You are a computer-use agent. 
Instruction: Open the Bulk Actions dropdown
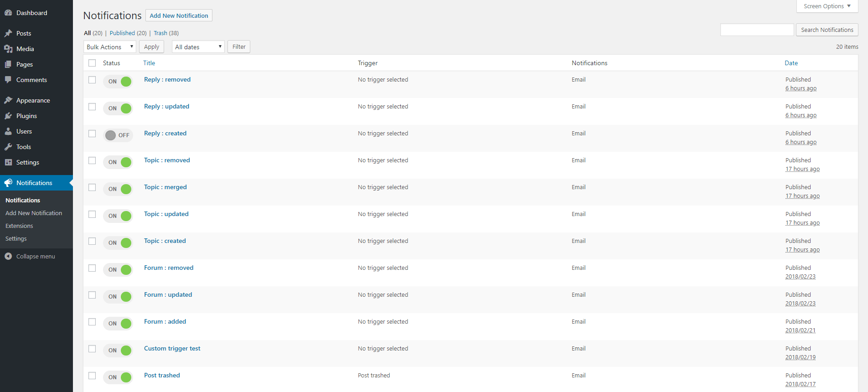pyautogui.click(x=109, y=47)
